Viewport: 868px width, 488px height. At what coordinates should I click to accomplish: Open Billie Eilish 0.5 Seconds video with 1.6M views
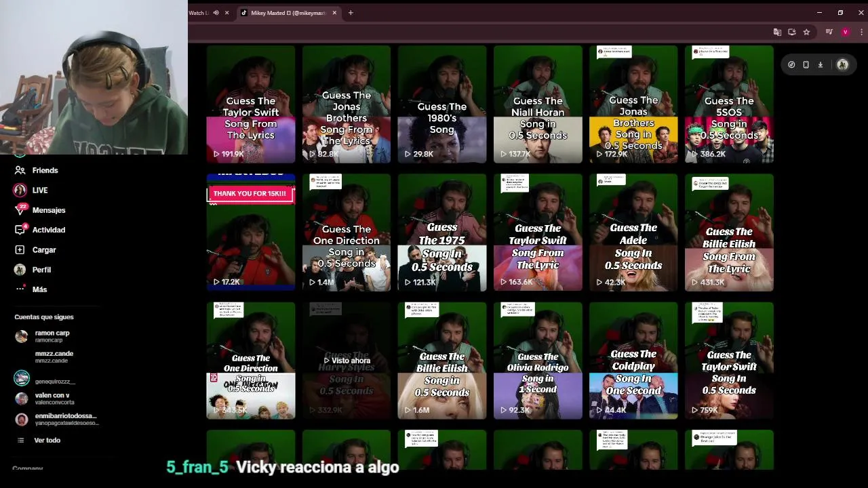coord(442,361)
